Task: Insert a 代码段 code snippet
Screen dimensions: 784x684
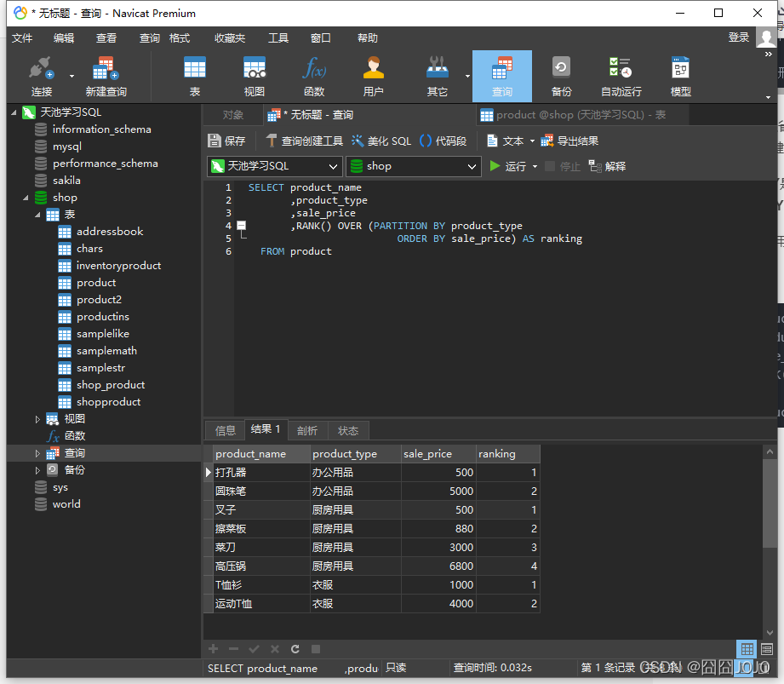Action: click(x=443, y=141)
